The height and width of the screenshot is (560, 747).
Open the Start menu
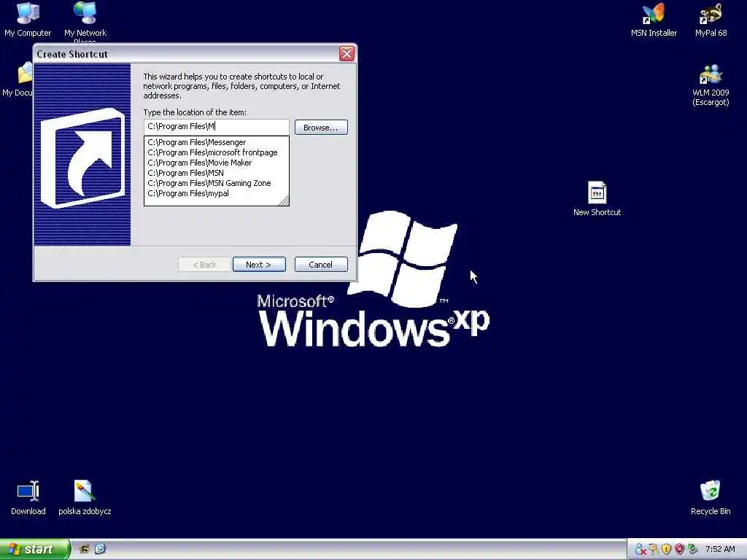[x=35, y=549]
